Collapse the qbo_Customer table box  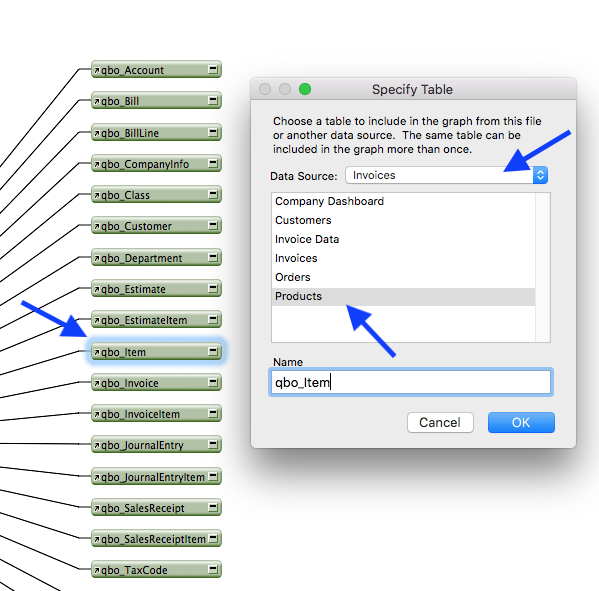(x=213, y=225)
